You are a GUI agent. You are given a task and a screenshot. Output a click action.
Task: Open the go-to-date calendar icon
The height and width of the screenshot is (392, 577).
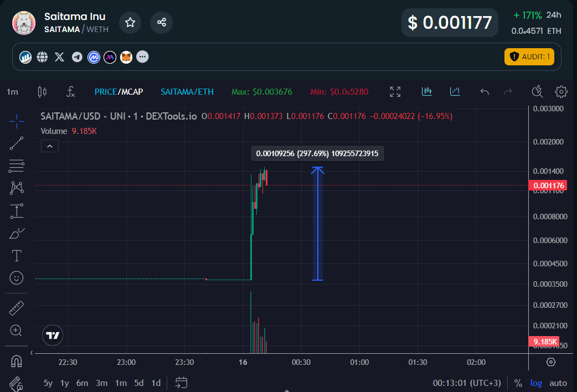tap(181, 383)
